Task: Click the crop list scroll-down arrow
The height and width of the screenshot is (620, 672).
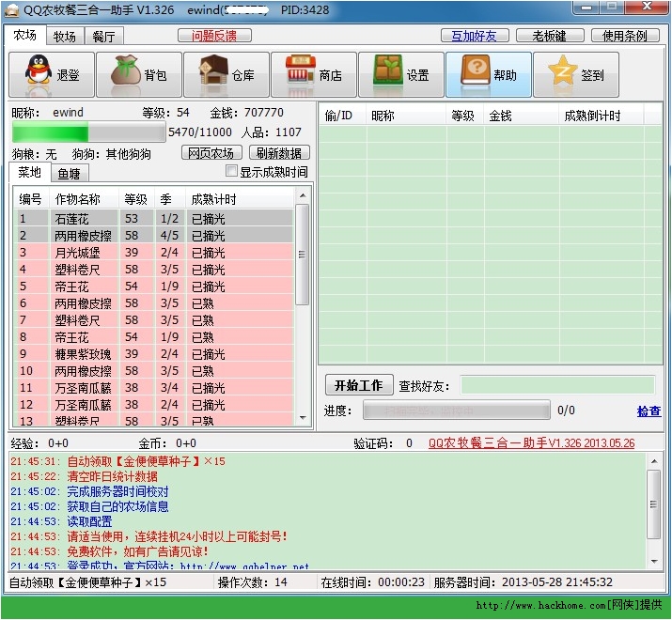Action: (x=303, y=417)
